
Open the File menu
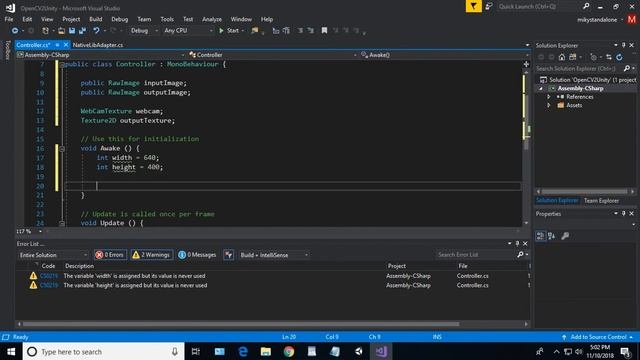9,19
